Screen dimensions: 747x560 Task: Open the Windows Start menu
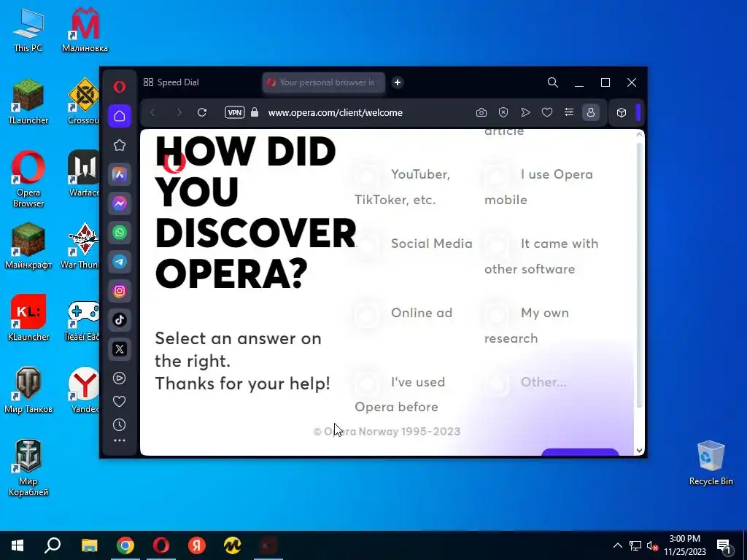tap(18, 545)
